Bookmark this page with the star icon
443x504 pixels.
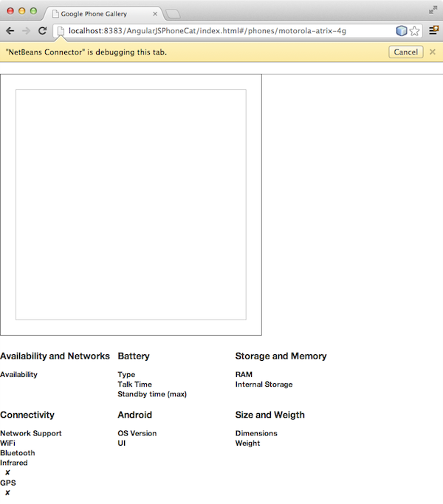coord(415,31)
